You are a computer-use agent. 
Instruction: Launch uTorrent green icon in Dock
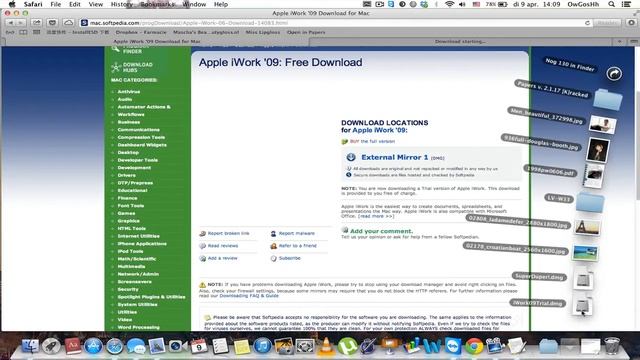point(347,346)
